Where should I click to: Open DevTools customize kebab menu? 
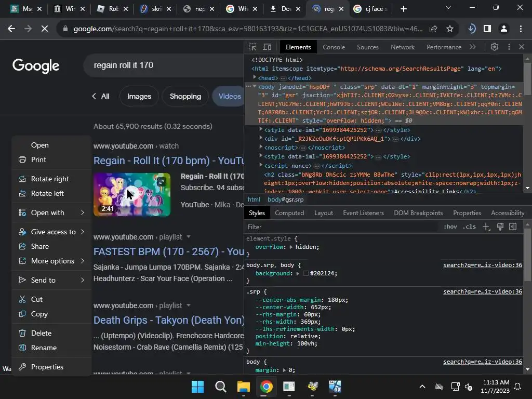509,47
